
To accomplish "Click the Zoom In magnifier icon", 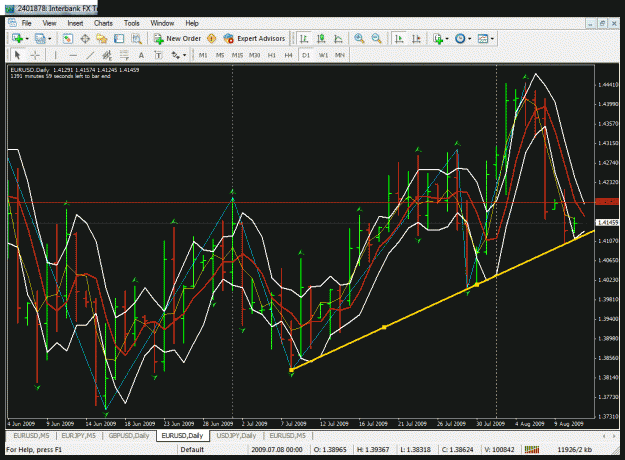I will click(x=359, y=39).
